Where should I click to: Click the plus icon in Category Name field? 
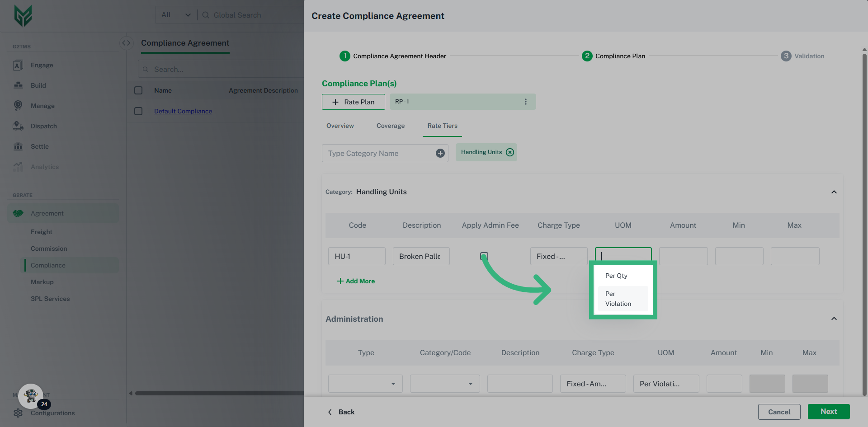point(440,153)
